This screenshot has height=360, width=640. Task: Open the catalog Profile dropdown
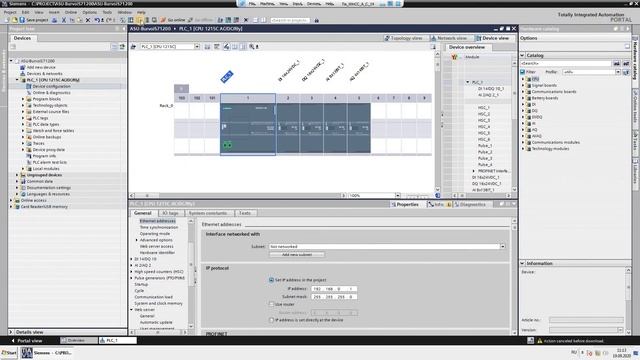pyautogui.click(x=618, y=72)
